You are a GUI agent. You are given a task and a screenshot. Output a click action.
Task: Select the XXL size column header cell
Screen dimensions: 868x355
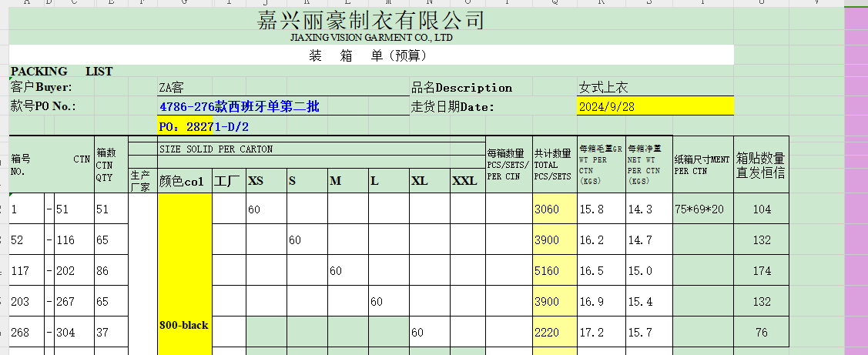464,182
